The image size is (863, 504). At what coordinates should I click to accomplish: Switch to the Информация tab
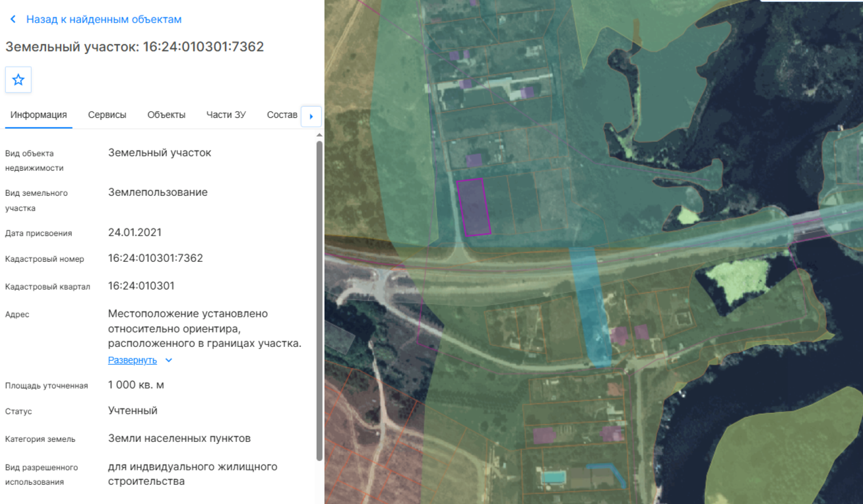[x=38, y=115]
